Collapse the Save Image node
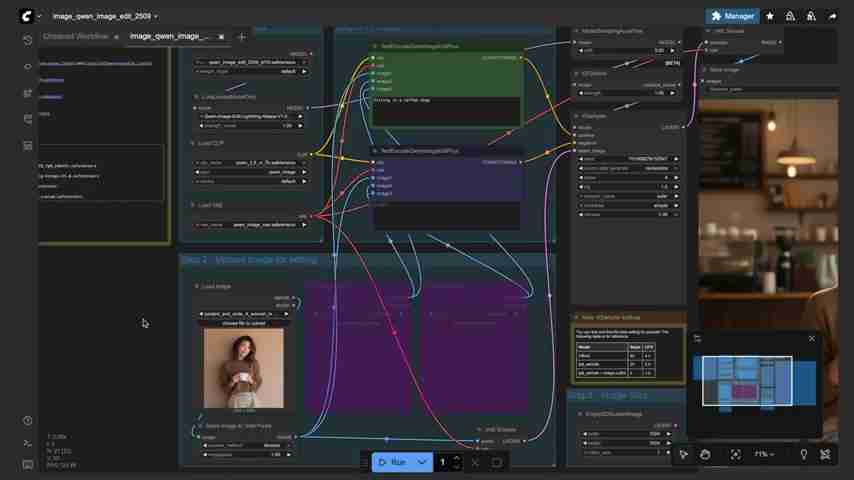The width and height of the screenshot is (854, 480). (x=704, y=70)
